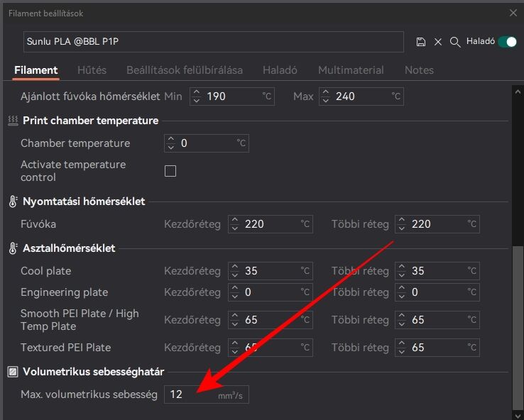This screenshot has width=524, height=420.
Task: Click the Sunlu PLA @BBL P1P preset name field
Action: coord(214,42)
